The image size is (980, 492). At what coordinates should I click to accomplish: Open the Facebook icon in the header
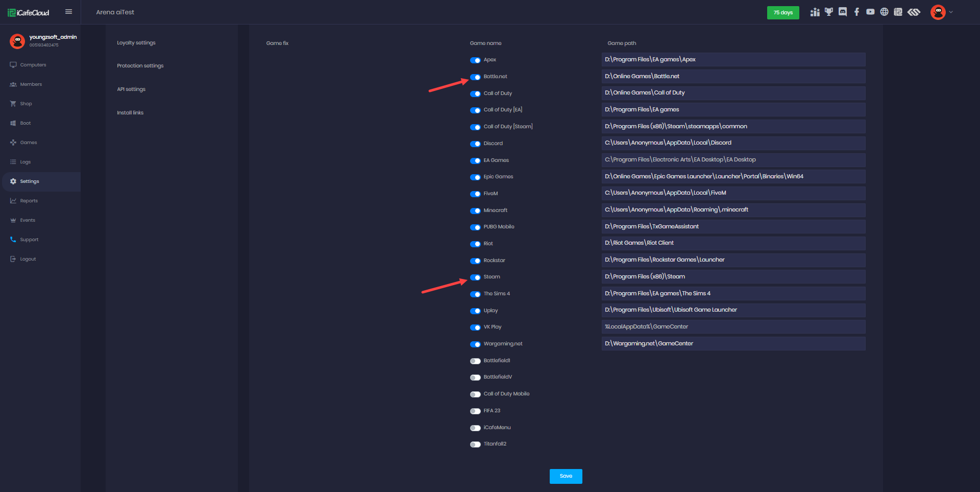(x=856, y=12)
